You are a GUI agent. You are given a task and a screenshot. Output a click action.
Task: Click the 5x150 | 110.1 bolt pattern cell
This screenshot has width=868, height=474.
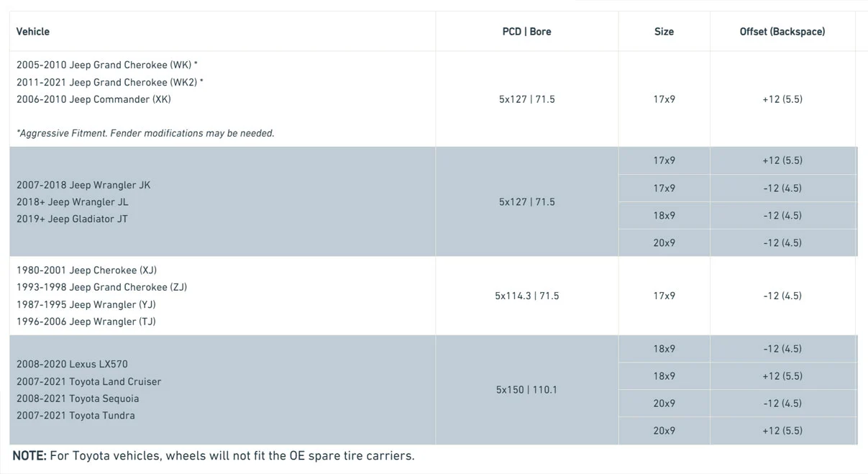pyautogui.click(x=526, y=390)
